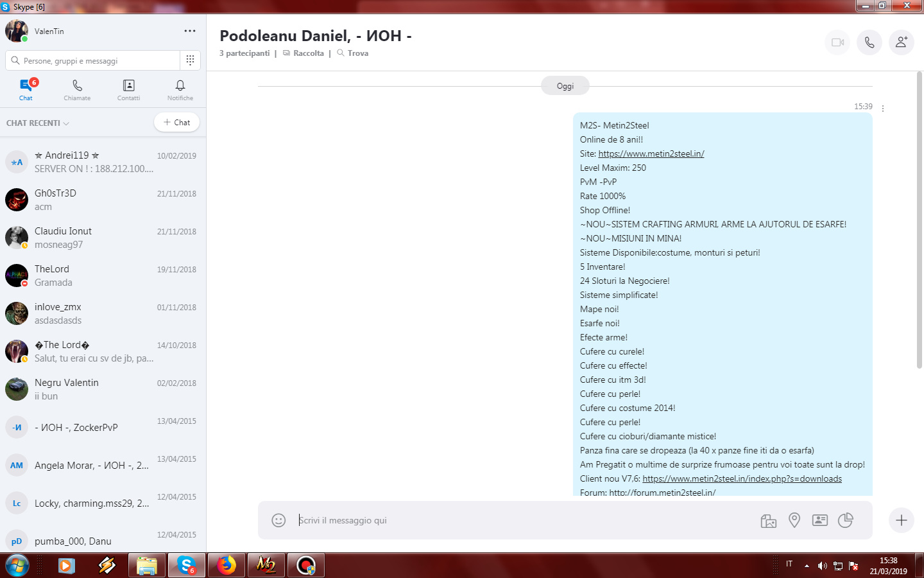Open The Lord chat starting with Salut
924x578 pixels.
(x=103, y=351)
